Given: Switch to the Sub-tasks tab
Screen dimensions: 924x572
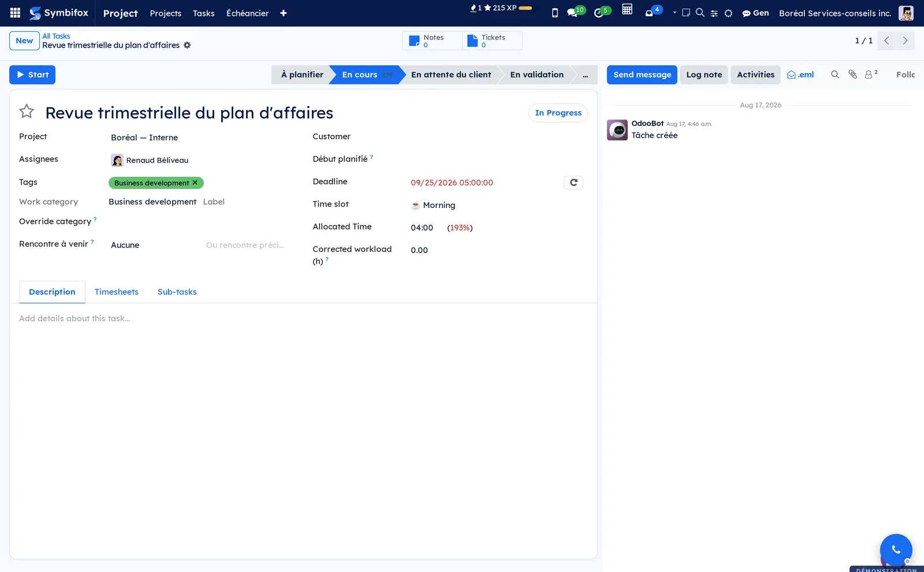Looking at the screenshot, I should pyautogui.click(x=177, y=292).
